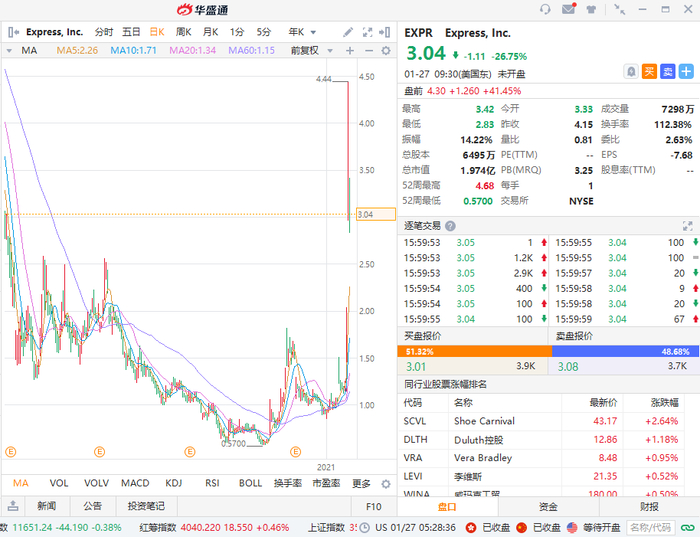Toggle the VOL indicator
This screenshot has height=537, width=700.
(58, 483)
